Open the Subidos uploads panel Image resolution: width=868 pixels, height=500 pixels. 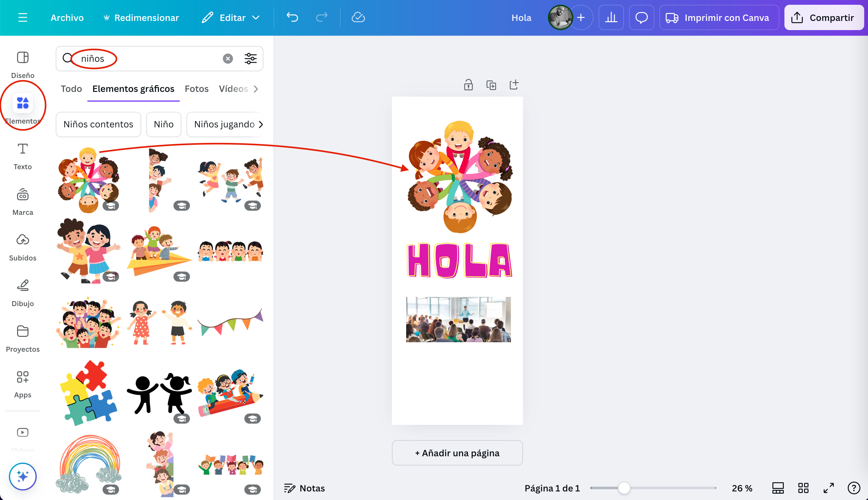point(23,247)
